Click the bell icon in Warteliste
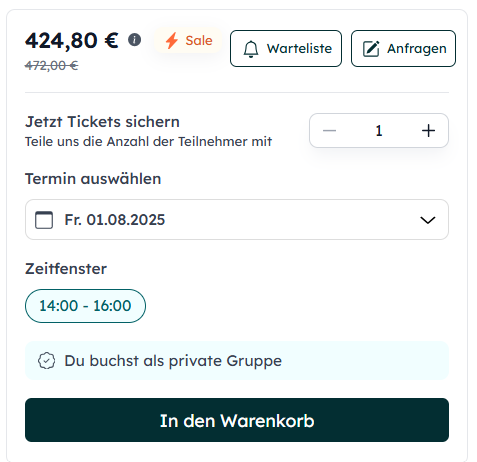 (251, 49)
